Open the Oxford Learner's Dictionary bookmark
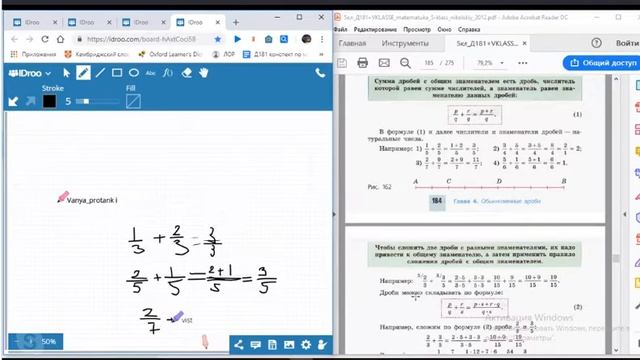Screen dimensions: 640x360 click(x=170, y=54)
